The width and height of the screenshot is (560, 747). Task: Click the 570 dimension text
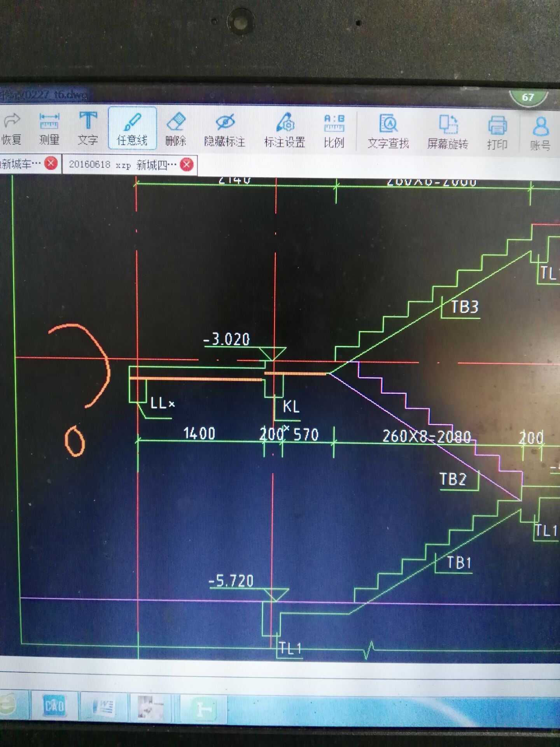[306, 435]
